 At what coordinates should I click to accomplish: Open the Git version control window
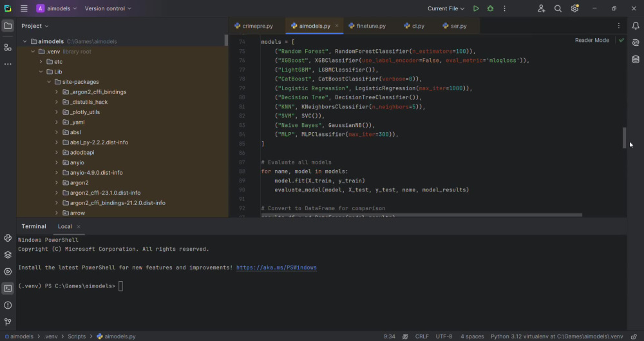click(x=8, y=322)
